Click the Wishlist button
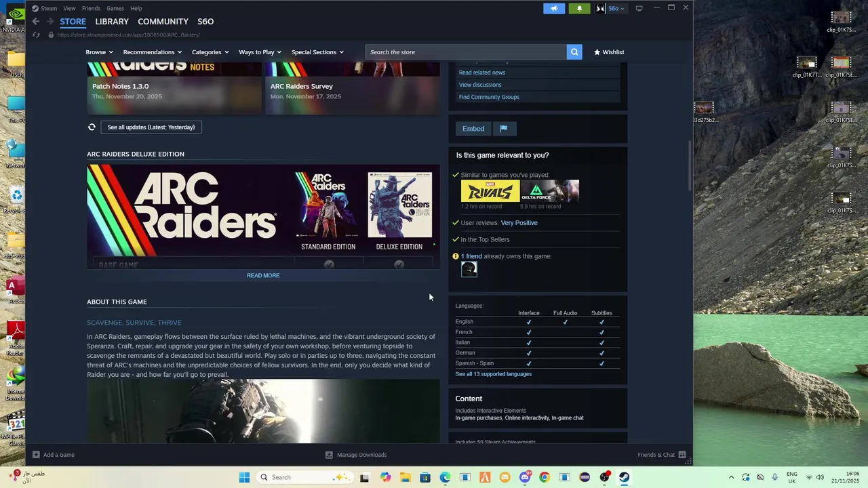This screenshot has width=868, height=488. [x=609, y=52]
